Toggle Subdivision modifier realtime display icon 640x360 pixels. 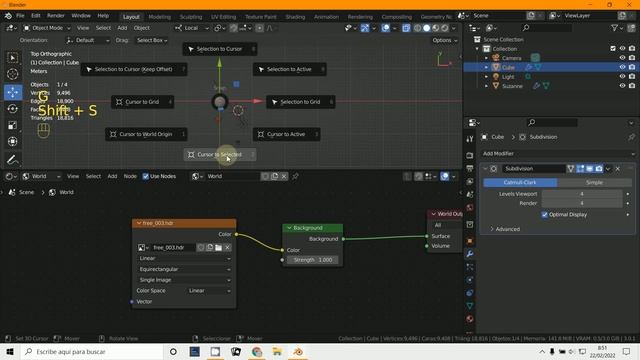pyautogui.click(x=589, y=169)
